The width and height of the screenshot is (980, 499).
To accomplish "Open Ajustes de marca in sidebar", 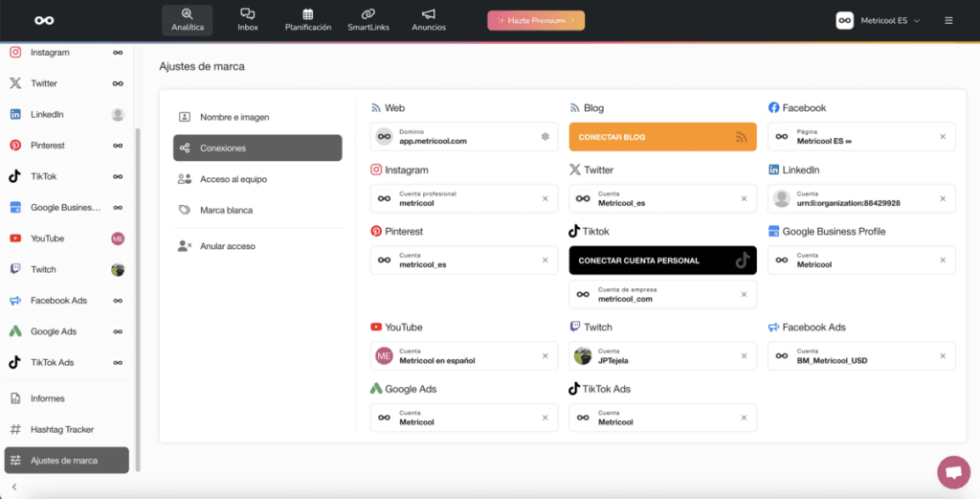I will tap(67, 461).
